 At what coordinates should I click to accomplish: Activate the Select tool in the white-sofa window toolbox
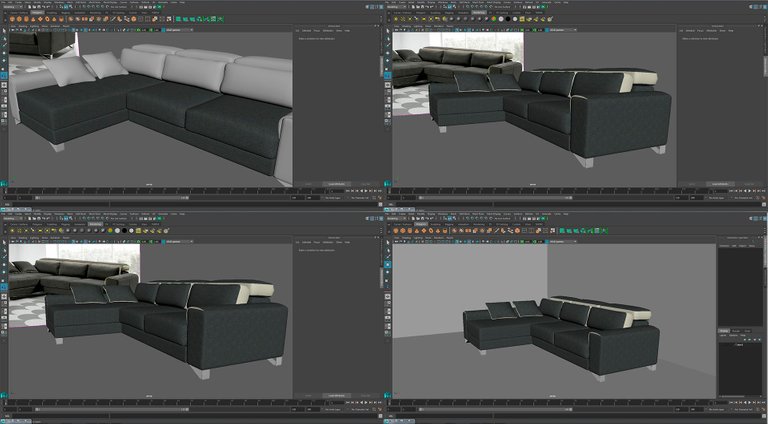4,32
